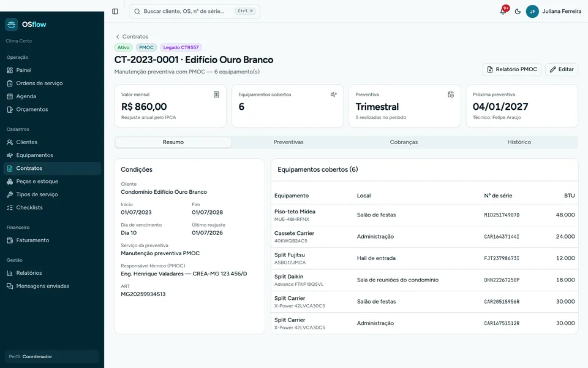The height and width of the screenshot is (368, 588).
Task: Go to Painel in sidebar
Action: click(52, 70)
